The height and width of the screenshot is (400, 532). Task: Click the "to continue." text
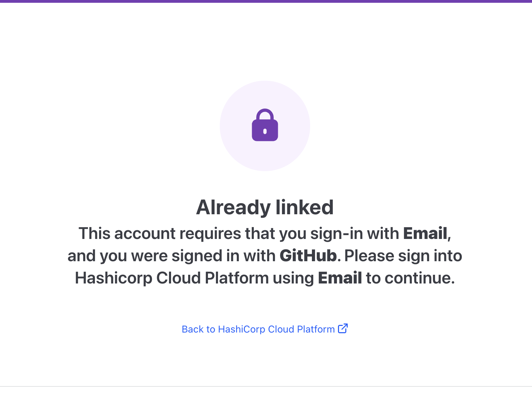tap(410, 278)
